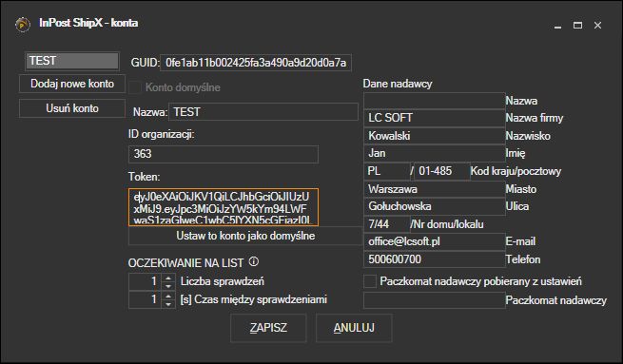Click the empty sender Nazwa field
This screenshot has width=623, height=364.
pyautogui.click(x=435, y=101)
